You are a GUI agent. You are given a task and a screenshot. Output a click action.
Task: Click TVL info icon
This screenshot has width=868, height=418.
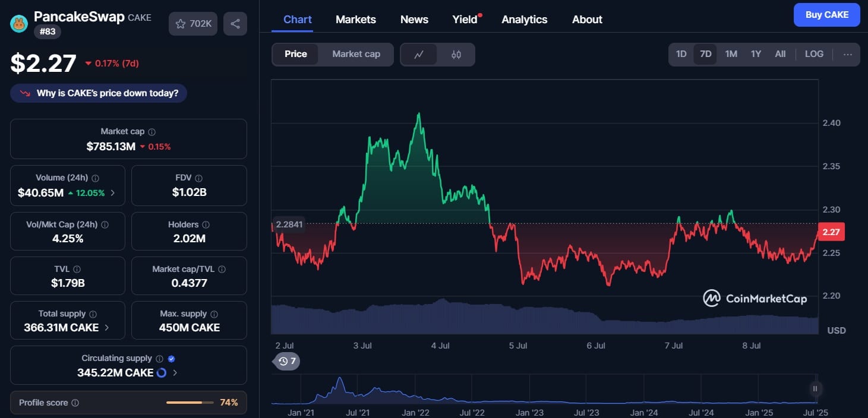click(x=77, y=270)
